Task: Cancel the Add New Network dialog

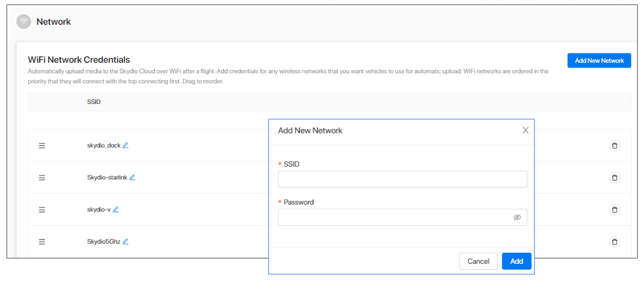Action: tap(478, 261)
